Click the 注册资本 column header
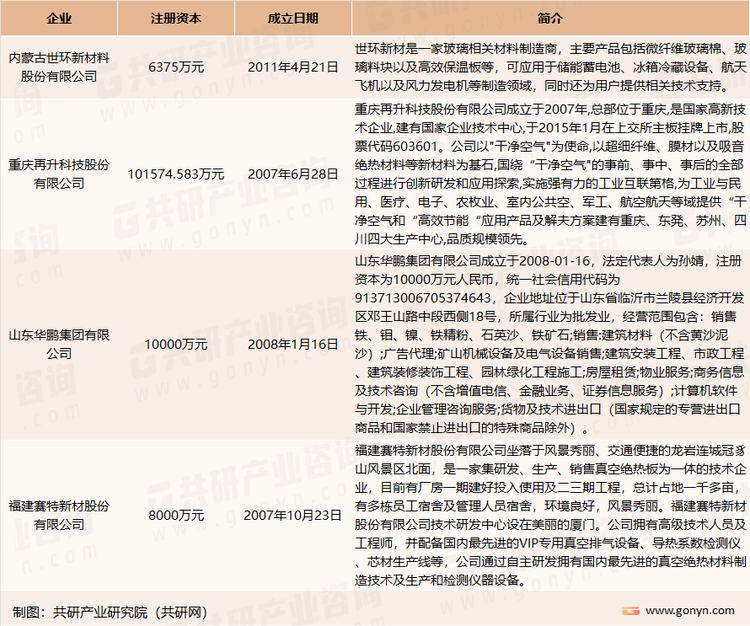Viewport: 750px width, 626px height. [176, 18]
